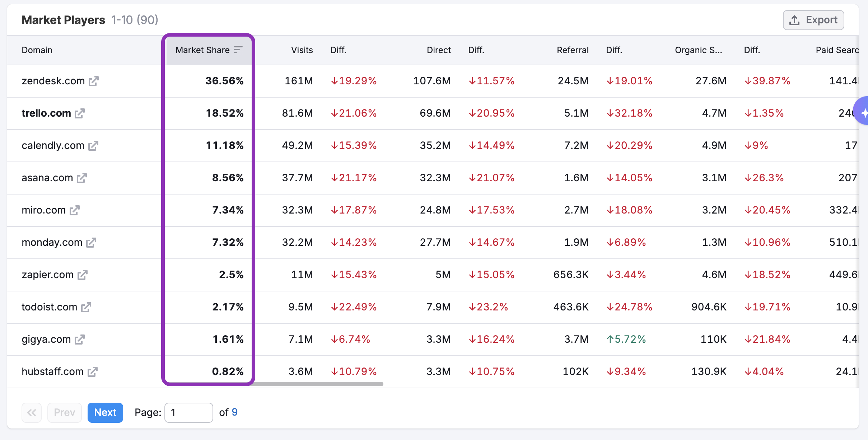Click the first-page double arrow button
The height and width of the screenshot is (440, 868).
pyautogui.click(x=32, y=412)
